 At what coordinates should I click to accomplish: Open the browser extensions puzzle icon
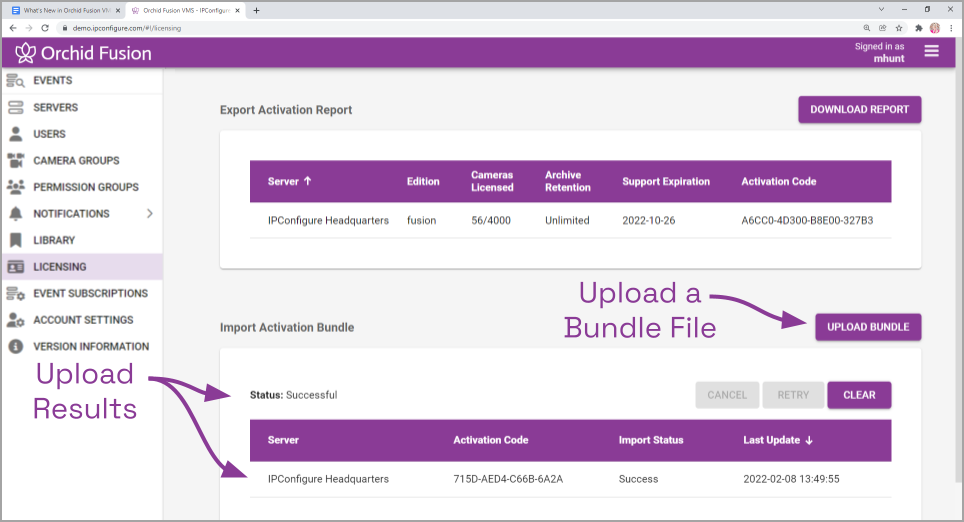click(x=919, y=28)
